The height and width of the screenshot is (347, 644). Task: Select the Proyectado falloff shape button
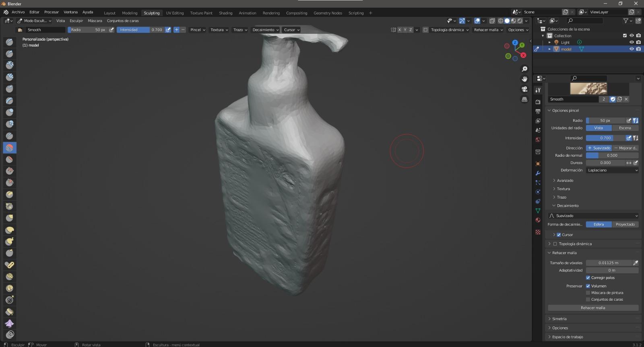click(625, 224)
